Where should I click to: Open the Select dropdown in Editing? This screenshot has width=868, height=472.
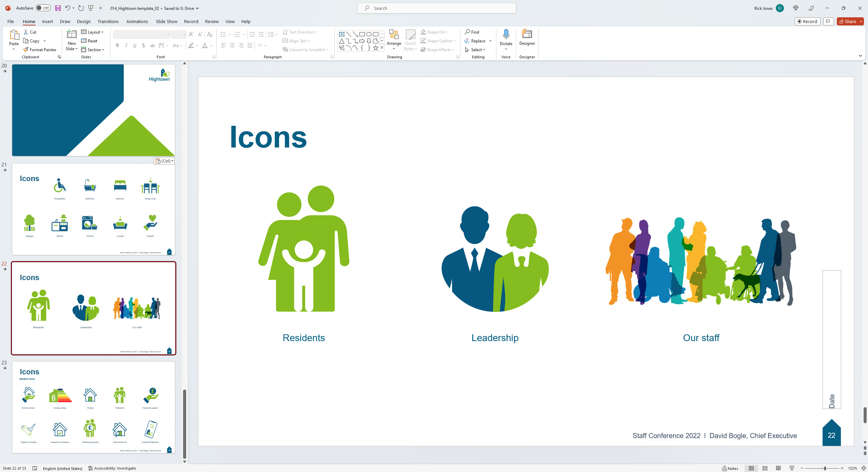coord(475,50)
